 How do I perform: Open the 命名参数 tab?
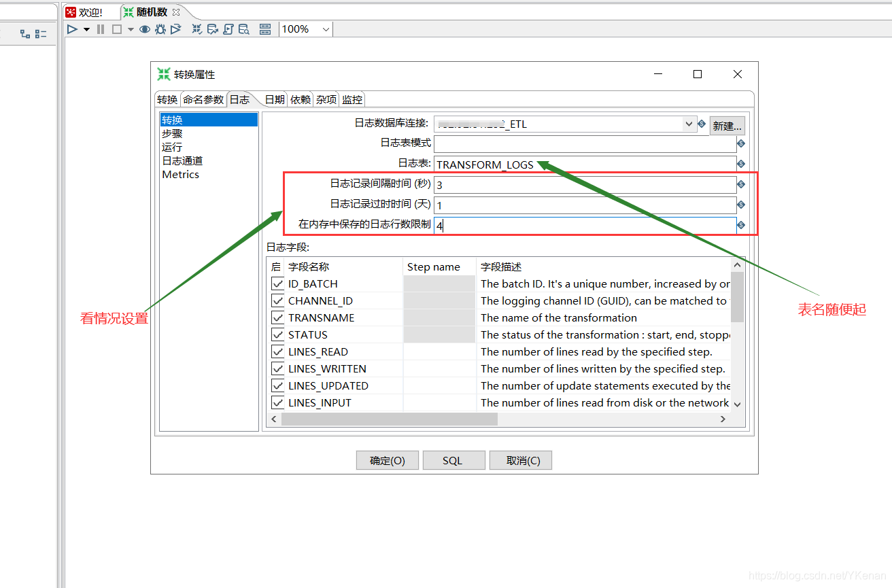pos(203,99)
